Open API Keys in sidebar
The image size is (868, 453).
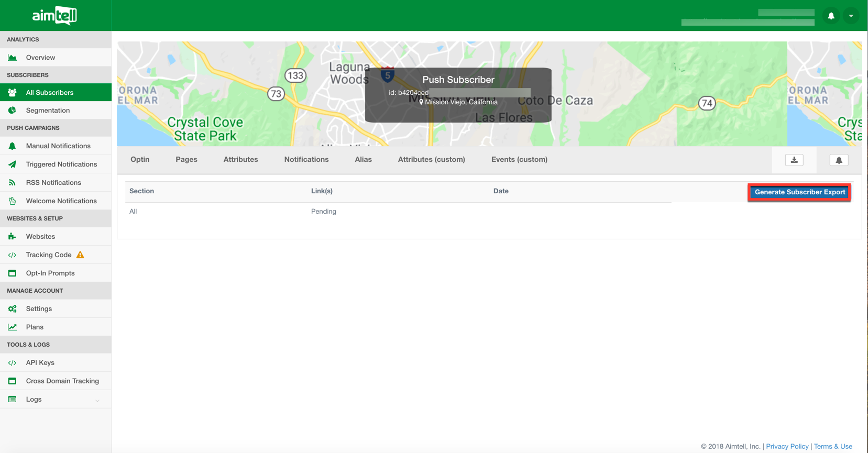(x=40, y=363)
